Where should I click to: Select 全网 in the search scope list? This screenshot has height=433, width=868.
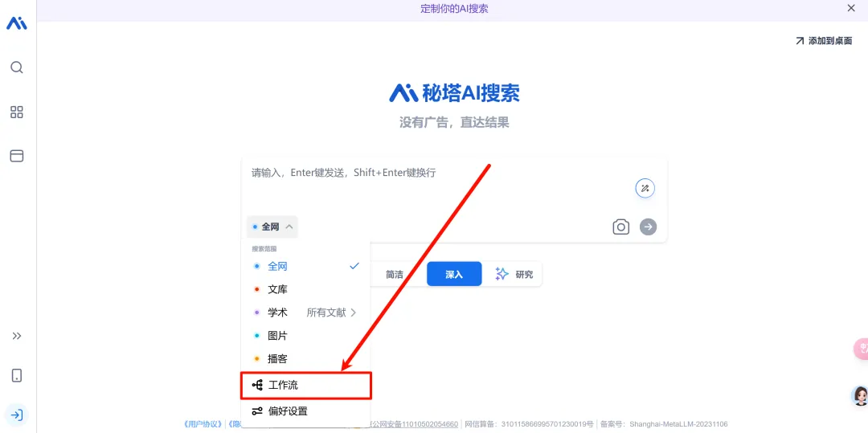tap(306, 266)
